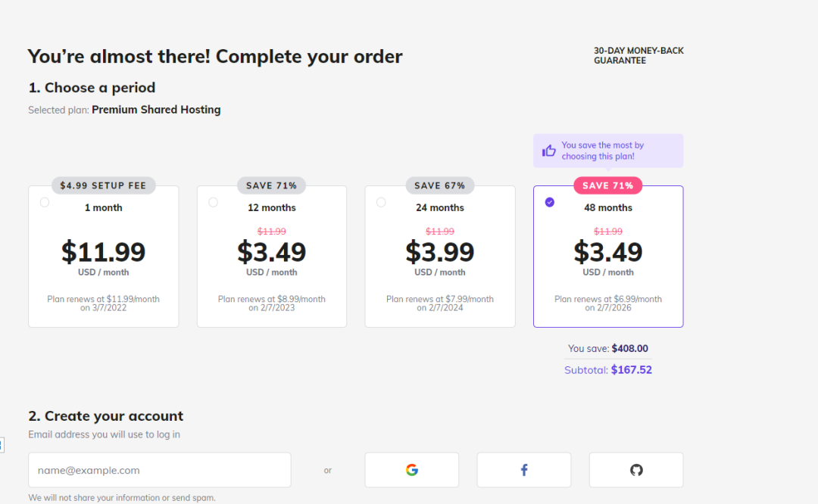Click the "You save the most" tooltip
Image resolution: width=818 pixels, height=504 pixels.
coord(608,151)
